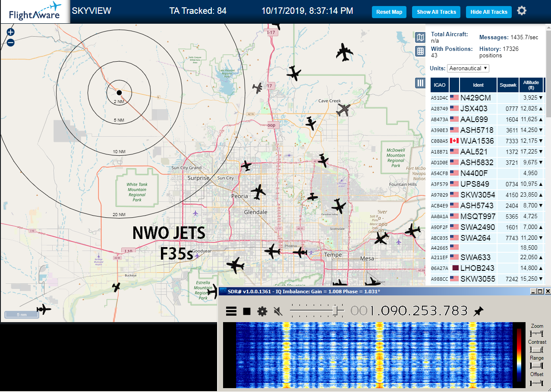Screen dimensions: 551x392
Task: Open the SDR# hamburger menu
Action: [x=231, y=311]
